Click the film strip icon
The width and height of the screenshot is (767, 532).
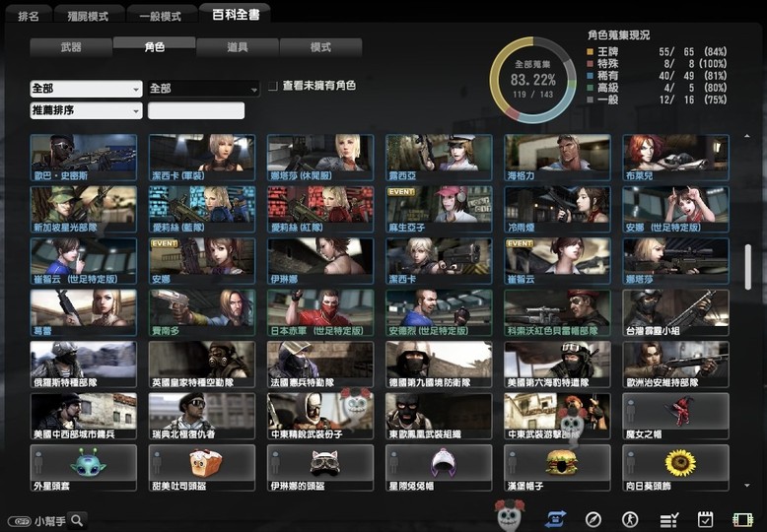pos(742,519)
